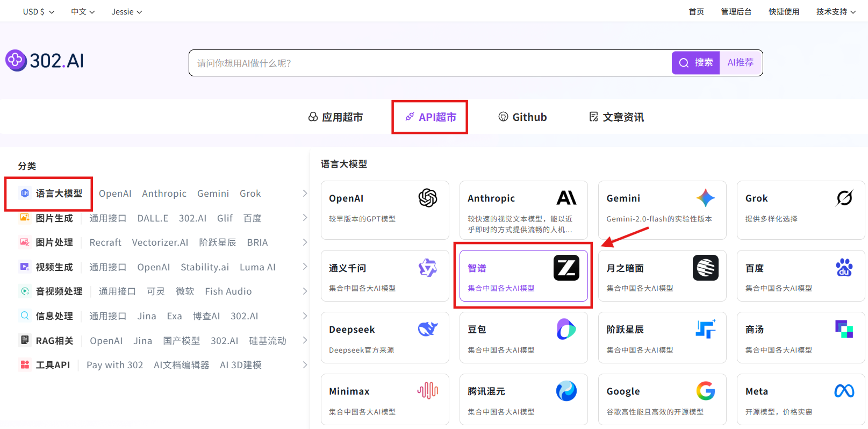Click the Grok card logo icon
868x429 pixels.
(844, 198)
